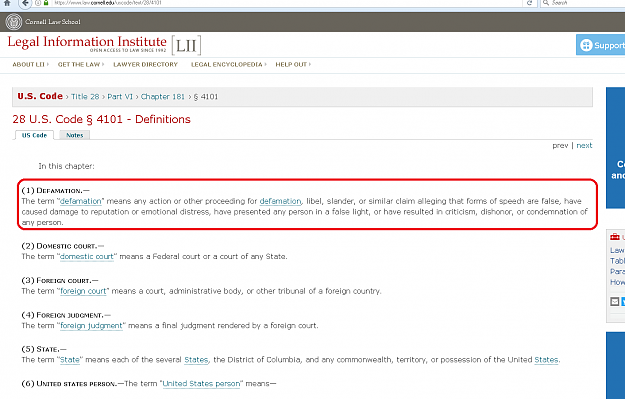Click the red toolbox icon in sidebar
This screenshot has height=399, width=625.
pos(615,237)
